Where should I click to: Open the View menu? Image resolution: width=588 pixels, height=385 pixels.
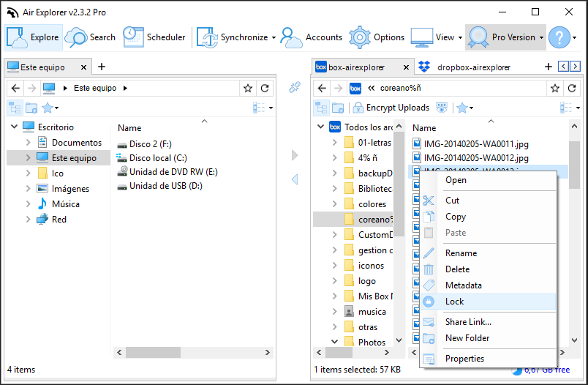pyautogui.click(x=437, y=37)
